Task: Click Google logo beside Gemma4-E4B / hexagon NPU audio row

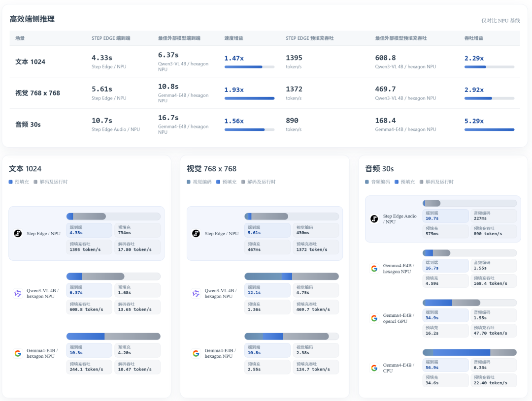Action: pyautogui.click(x=374, y=269)
